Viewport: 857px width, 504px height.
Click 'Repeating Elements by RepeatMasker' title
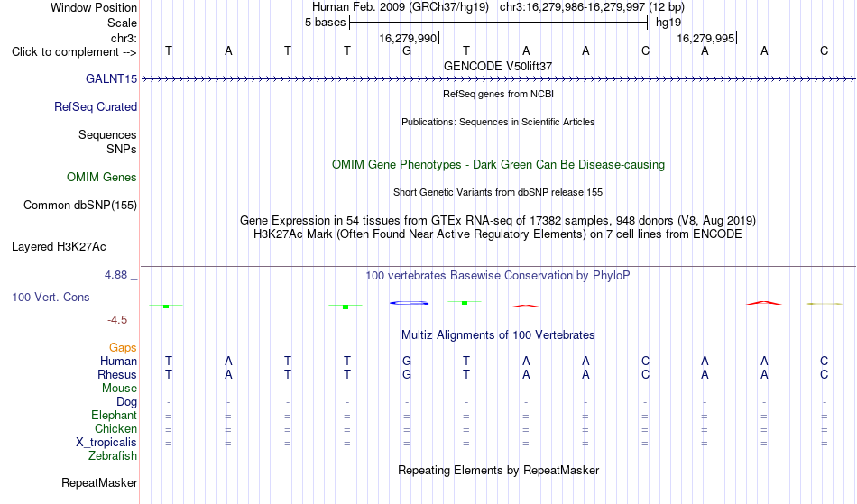coord(498,470)
